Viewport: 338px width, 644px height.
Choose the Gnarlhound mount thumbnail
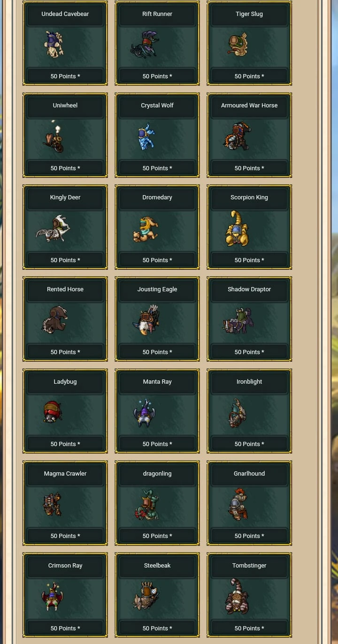[238, 504]
